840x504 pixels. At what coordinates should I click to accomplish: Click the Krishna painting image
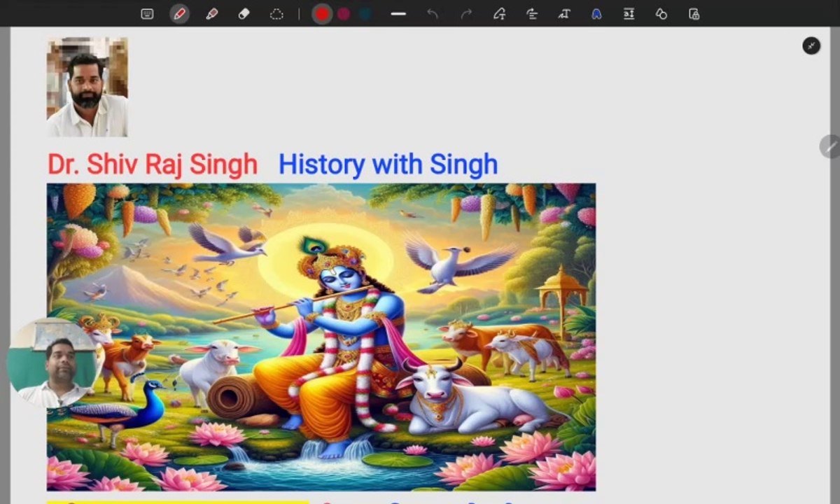tap(321, 337)
